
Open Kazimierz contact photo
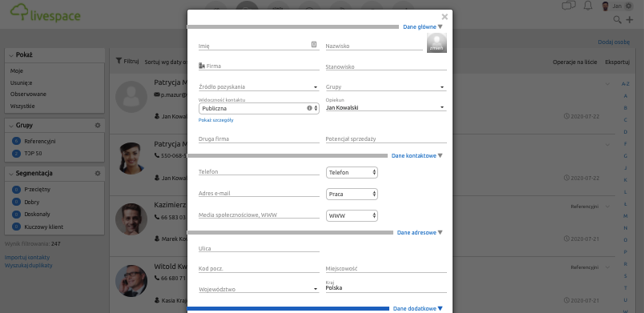pyautogui.click(x=131, y=219)
